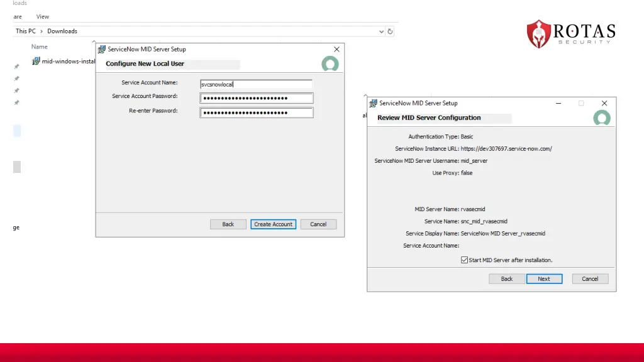Click Back in Review MID Server Configuration
The image size is (644, 362).
click(x=506, y=278)
